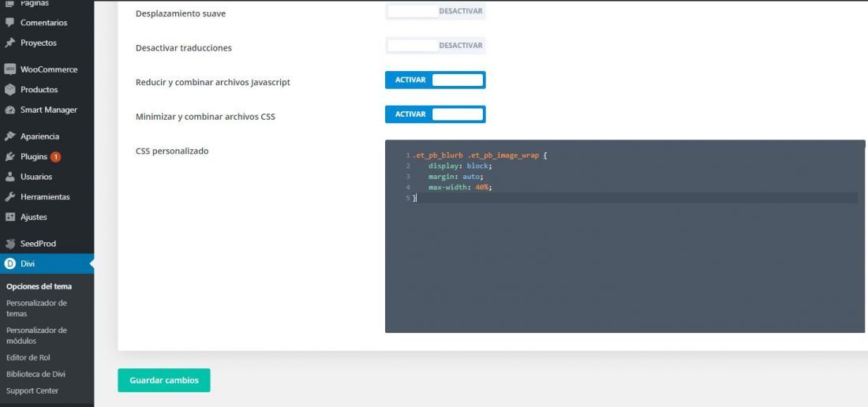Go to Opciones del tema
Viewport: 868px width, 407px height.
click(39, 286)
